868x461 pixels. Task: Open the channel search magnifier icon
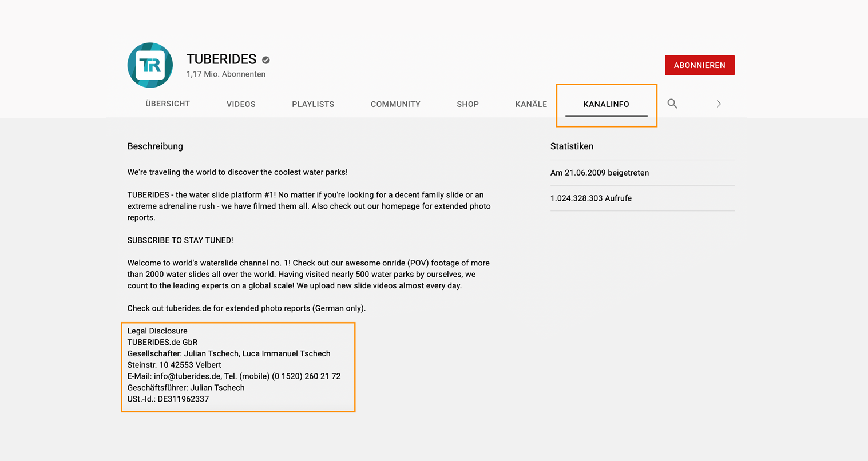pyautogui.click(x=672, y=104)
